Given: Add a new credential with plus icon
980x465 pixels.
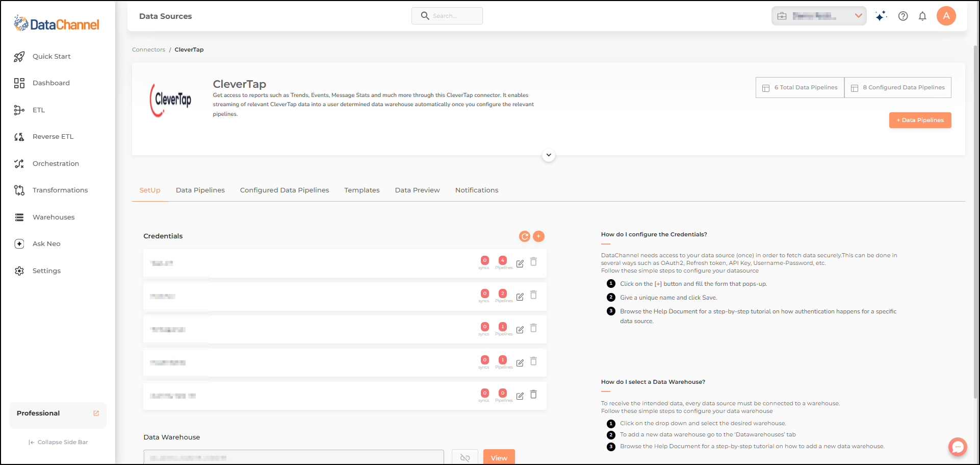Looking at the screenshot, I should 538,236.
